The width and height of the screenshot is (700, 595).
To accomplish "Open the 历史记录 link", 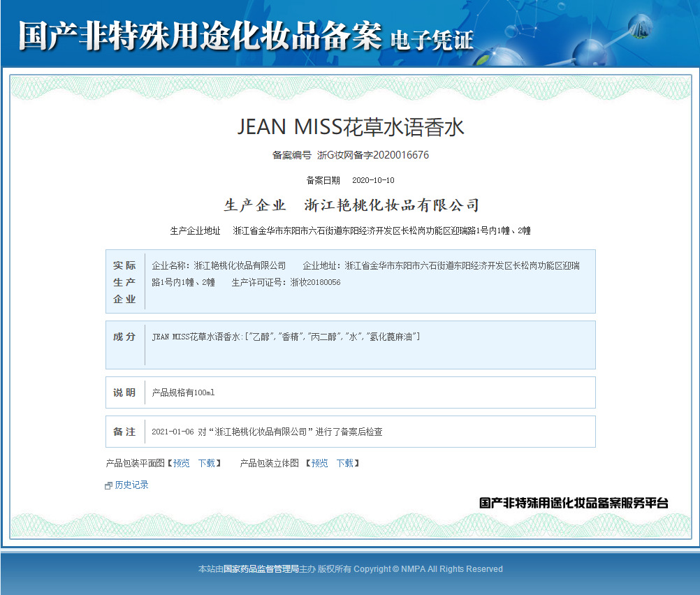I will (x=132, y=485).
